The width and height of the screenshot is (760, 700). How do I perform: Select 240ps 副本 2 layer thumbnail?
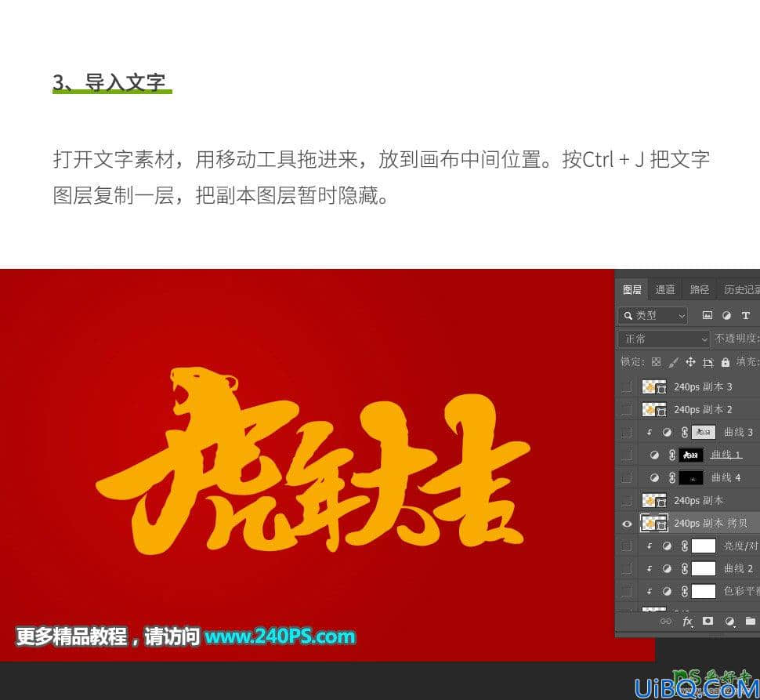click(654, 409)
